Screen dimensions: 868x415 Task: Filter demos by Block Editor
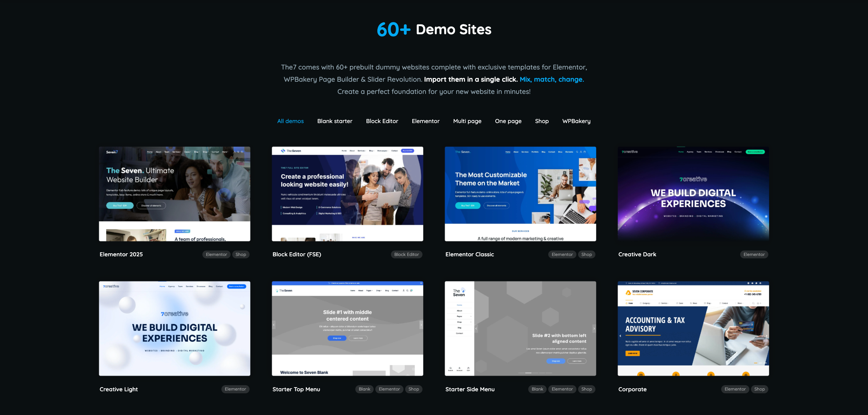click(x=382, y=121)
